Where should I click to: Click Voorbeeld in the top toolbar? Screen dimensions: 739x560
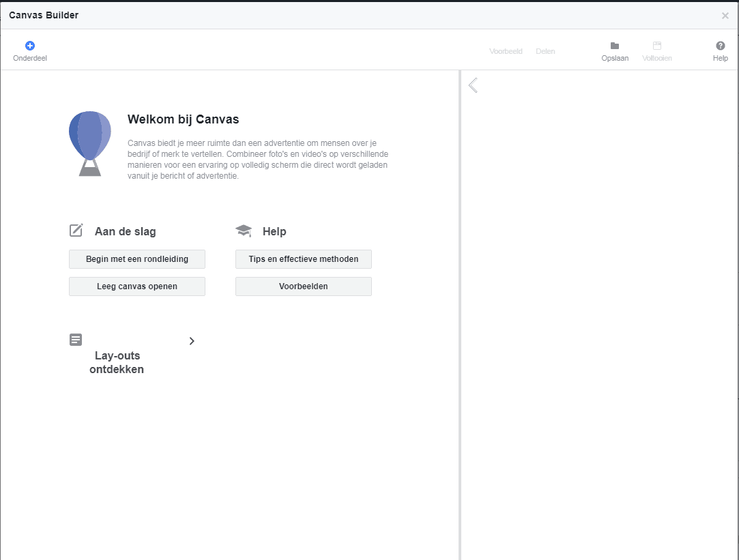pyautogui.click(x=506, y=51)
